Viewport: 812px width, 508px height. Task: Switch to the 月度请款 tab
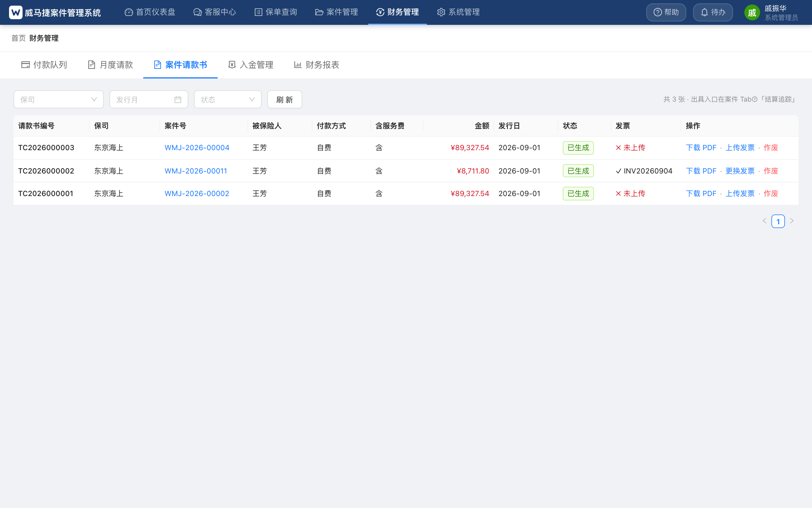(x=111, y=65)
